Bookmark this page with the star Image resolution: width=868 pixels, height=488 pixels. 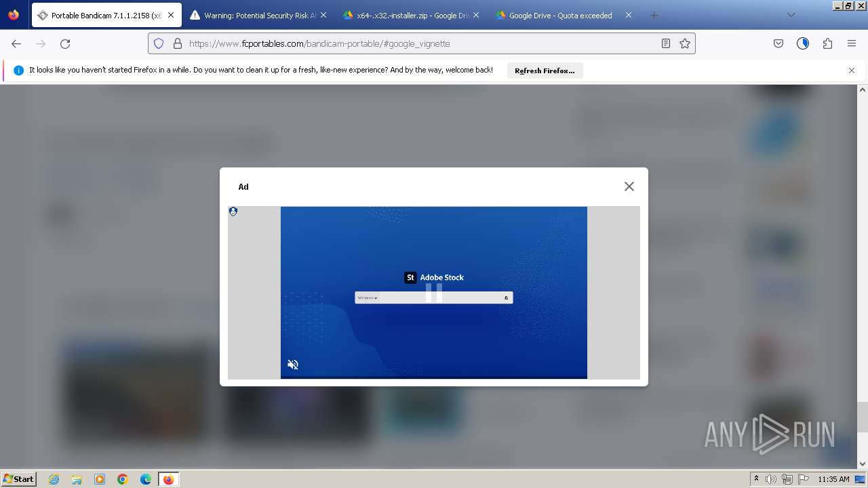685,43
